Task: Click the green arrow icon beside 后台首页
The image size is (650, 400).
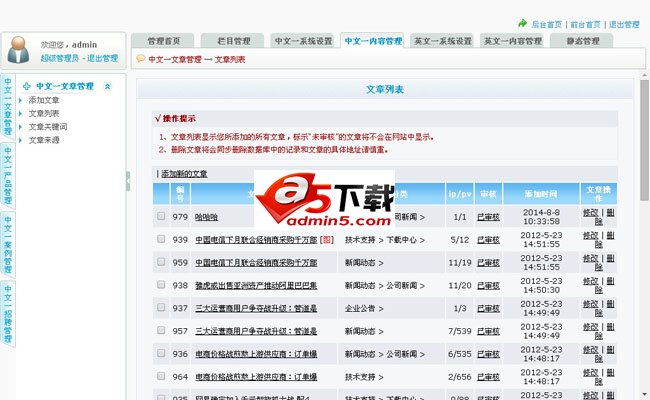Action: 522,23
